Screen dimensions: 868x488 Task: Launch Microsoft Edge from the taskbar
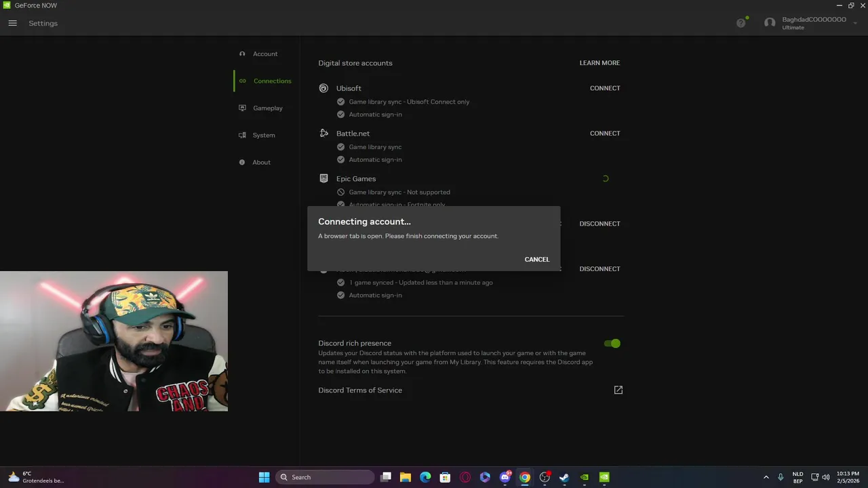click(x=425, y=477)
